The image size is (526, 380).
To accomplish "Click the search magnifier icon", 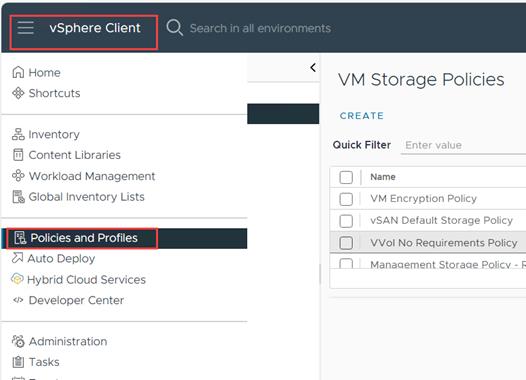I will coord(175,28).
